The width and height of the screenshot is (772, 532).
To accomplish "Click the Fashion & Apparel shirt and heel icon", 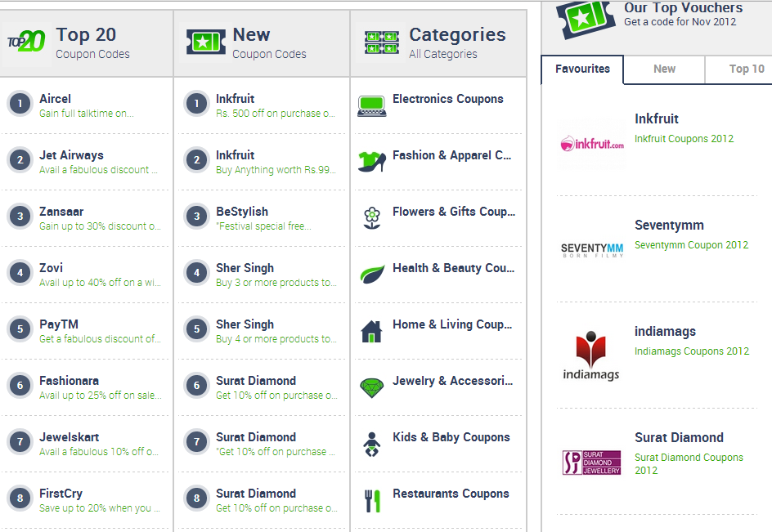I will 372,162.
